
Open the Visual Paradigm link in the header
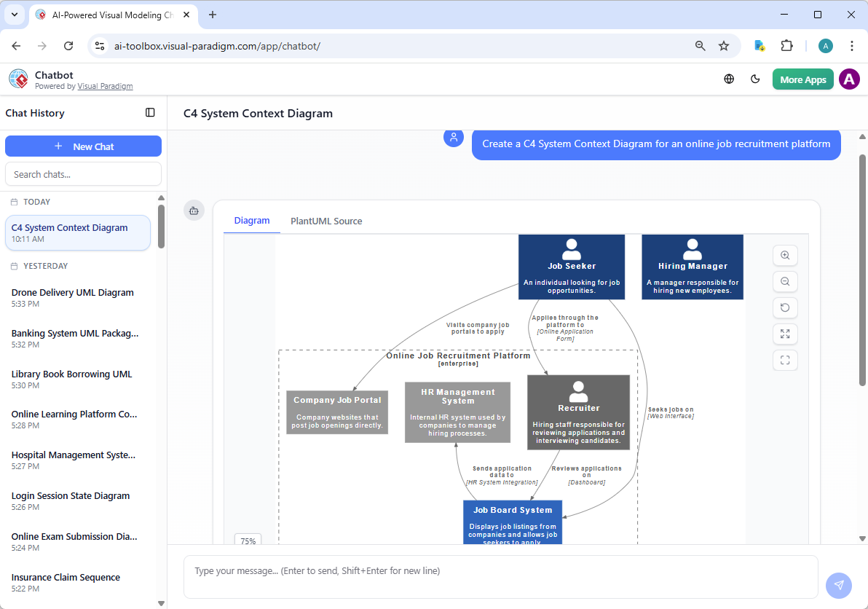coord(105,85)
